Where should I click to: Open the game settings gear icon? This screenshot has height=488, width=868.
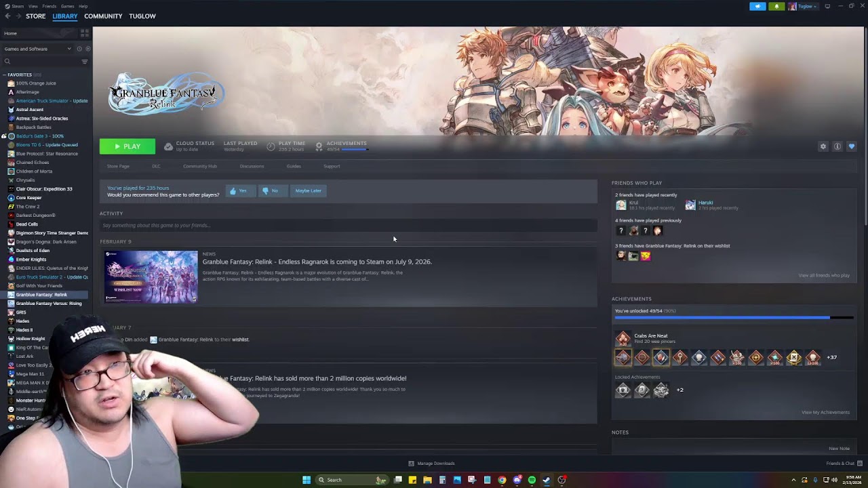(x=823, y=146)
